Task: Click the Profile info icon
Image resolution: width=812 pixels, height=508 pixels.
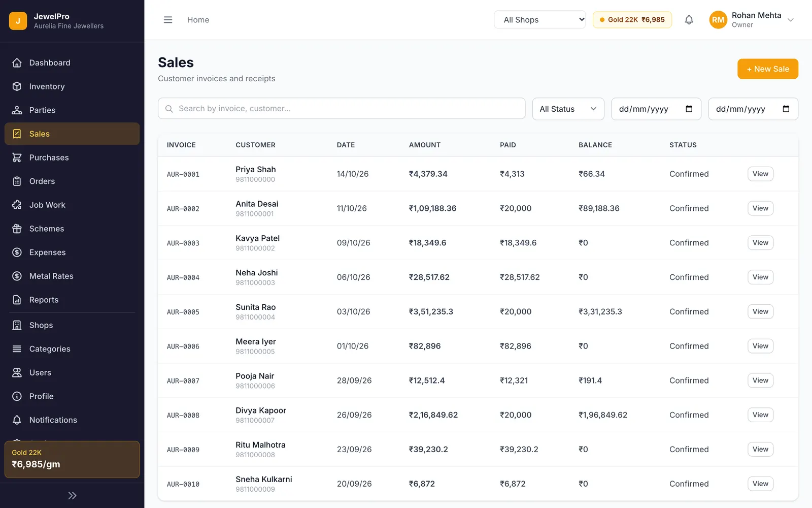Action: click(17, 396)
